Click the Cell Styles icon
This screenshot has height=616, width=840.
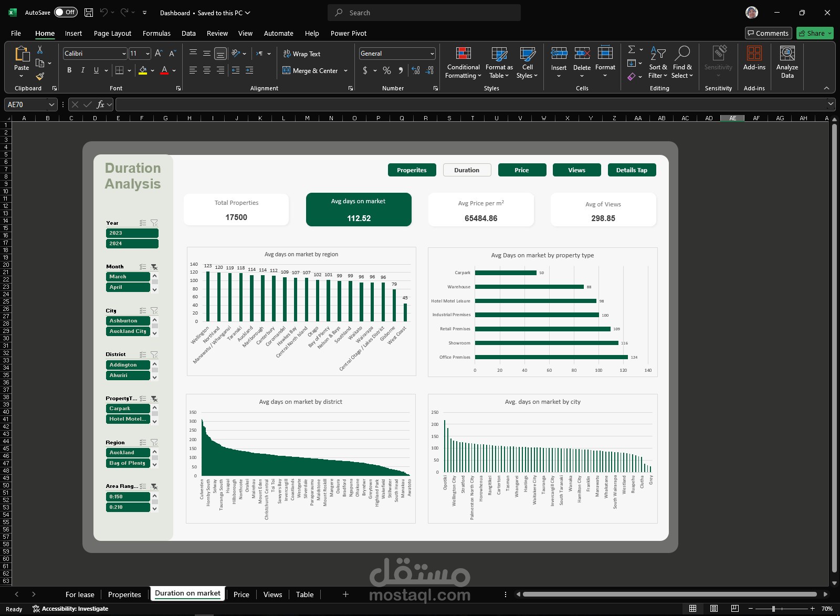527,61
